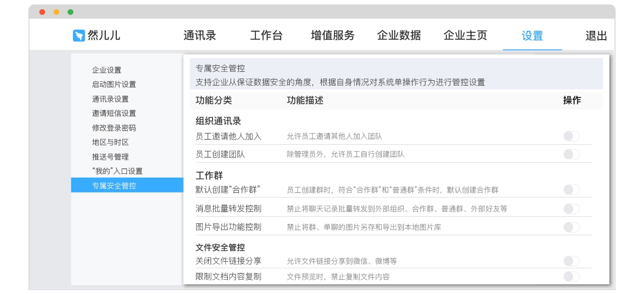
Task: Enable 消息批量转发控制 toggle
Action: [571, 209]
